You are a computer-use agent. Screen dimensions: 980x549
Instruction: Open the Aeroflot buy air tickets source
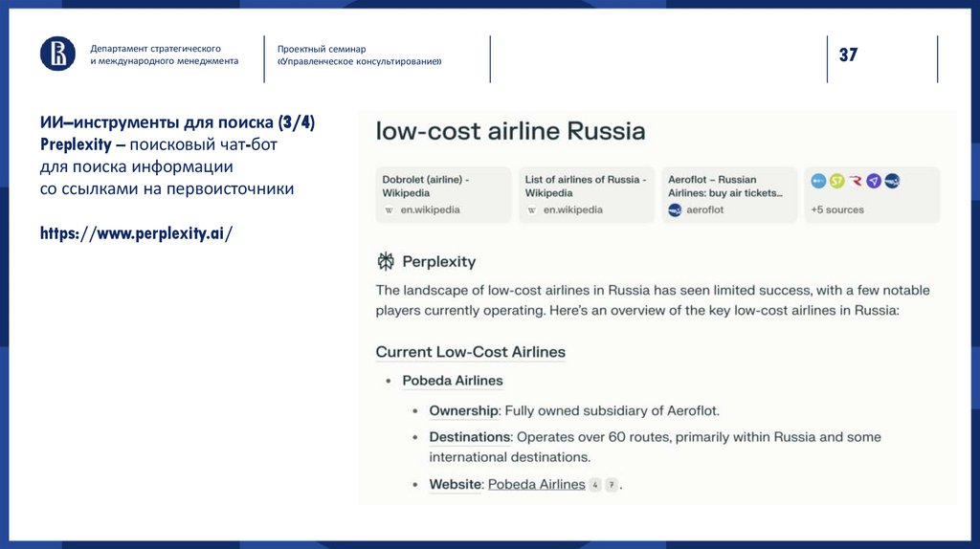pos(728,194)
